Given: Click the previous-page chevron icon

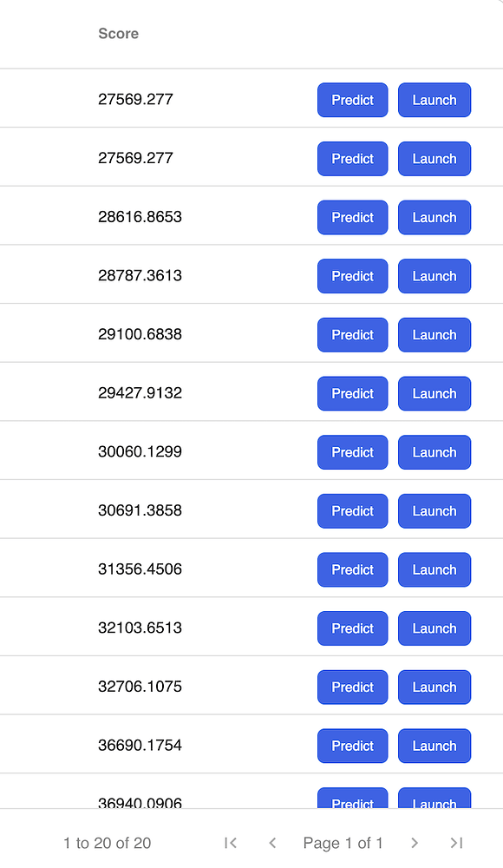Looking at the screenshot, I should coord(272,842).
